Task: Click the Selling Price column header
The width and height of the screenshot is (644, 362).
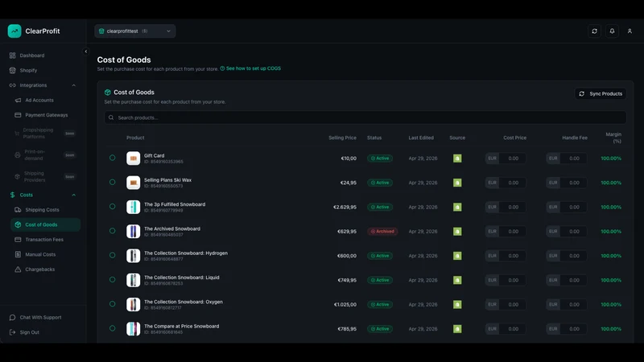Action: point(342,138)
